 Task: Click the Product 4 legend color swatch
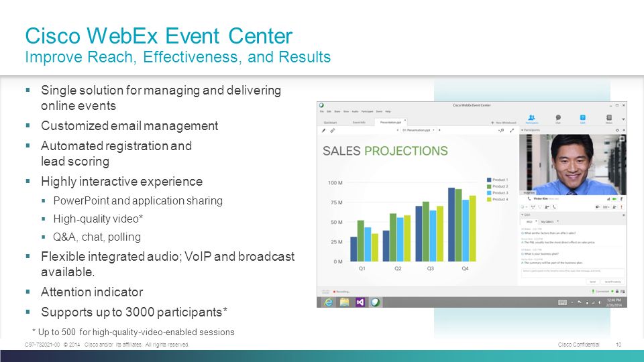[x=489, y=200]
